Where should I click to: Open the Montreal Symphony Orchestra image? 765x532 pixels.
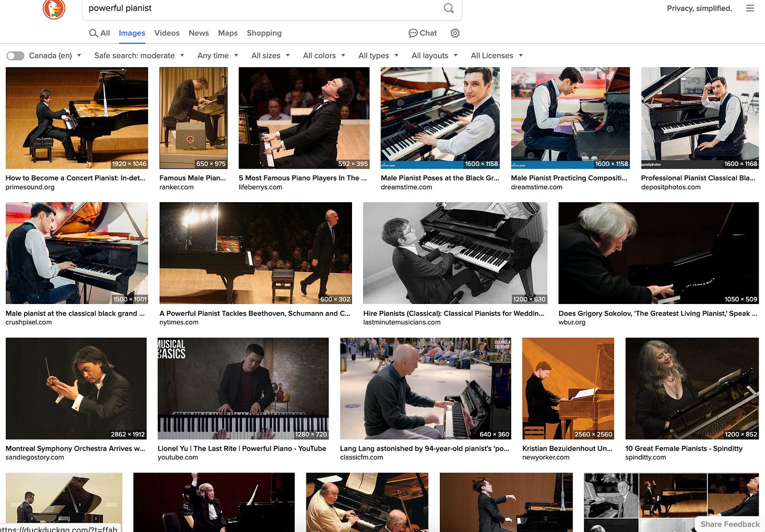point(76,389)
